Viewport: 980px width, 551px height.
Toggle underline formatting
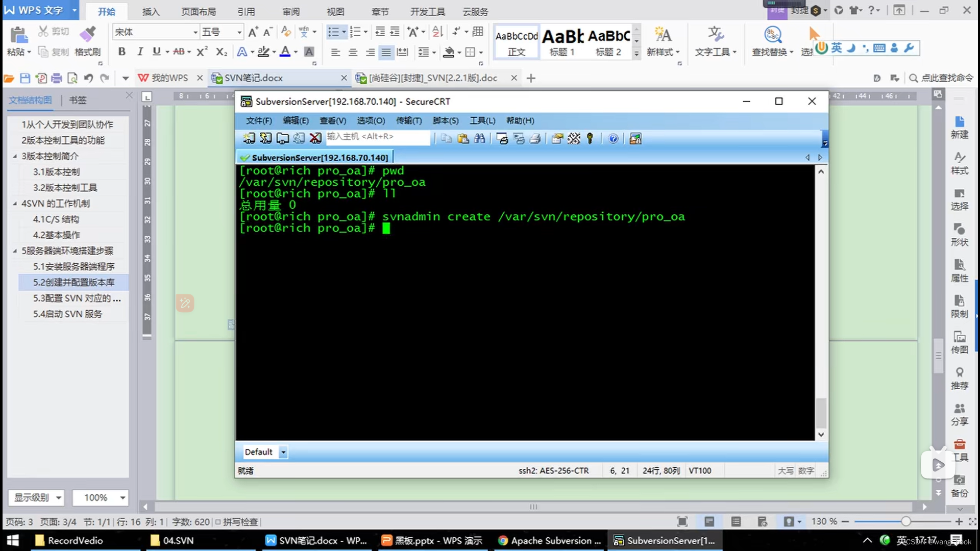point(156,52)
